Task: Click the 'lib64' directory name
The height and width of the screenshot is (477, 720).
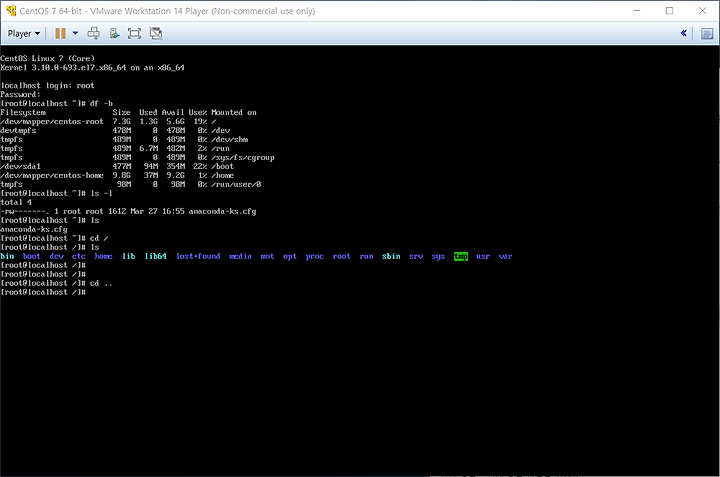Action: [x=156, y=256]
